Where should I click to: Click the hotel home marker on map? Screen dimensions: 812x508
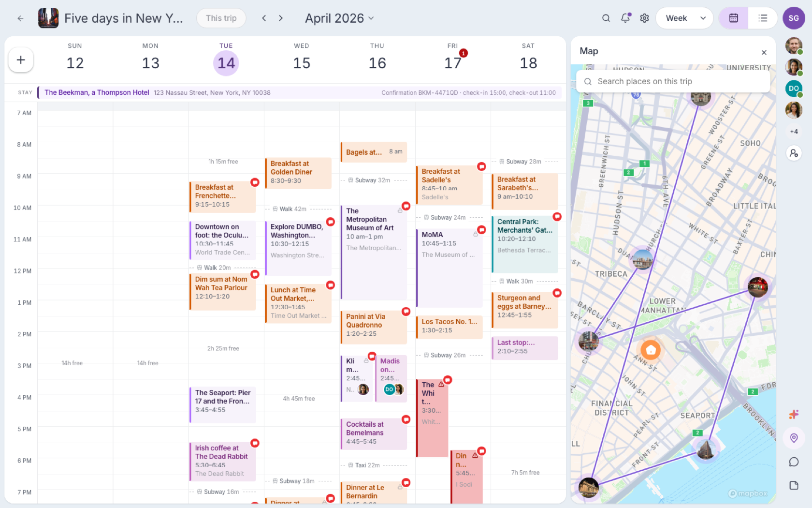pyautogui.click(x=651, y=349)
